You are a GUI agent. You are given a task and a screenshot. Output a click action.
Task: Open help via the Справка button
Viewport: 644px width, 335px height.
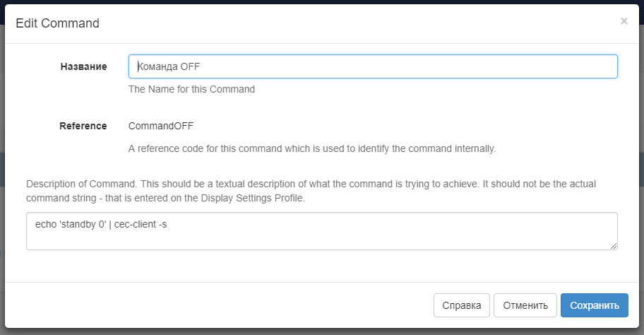(x=462, y=305)
